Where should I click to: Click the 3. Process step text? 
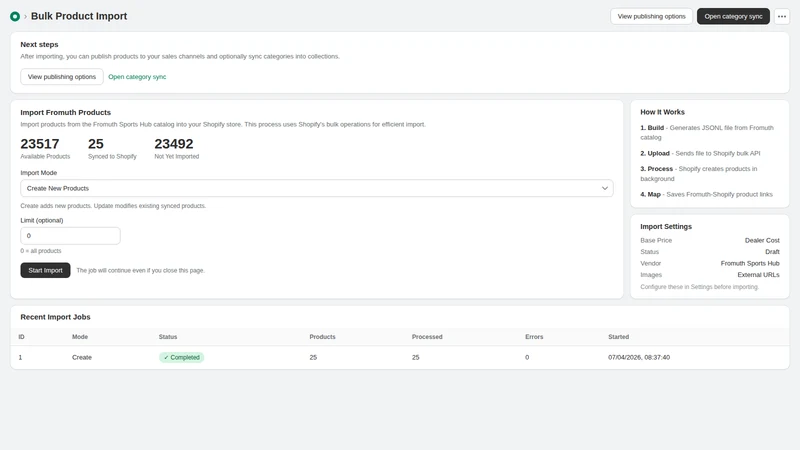(699, 173)
